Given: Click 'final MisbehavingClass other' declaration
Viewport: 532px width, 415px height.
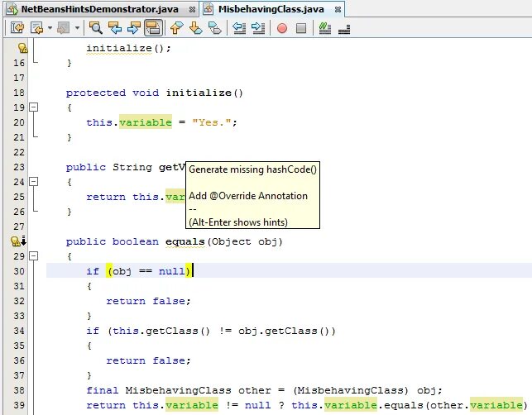Looking at the screenshot, I should point(179,390).
